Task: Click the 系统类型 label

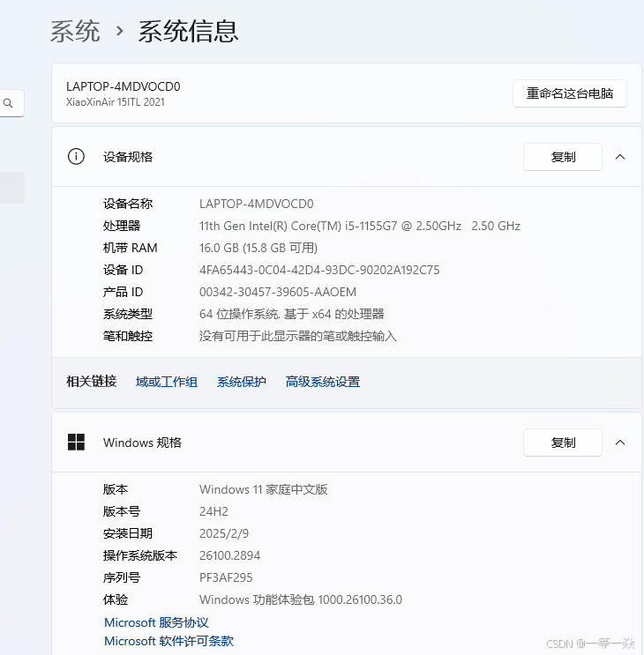Action: click(x=128, y=314)
